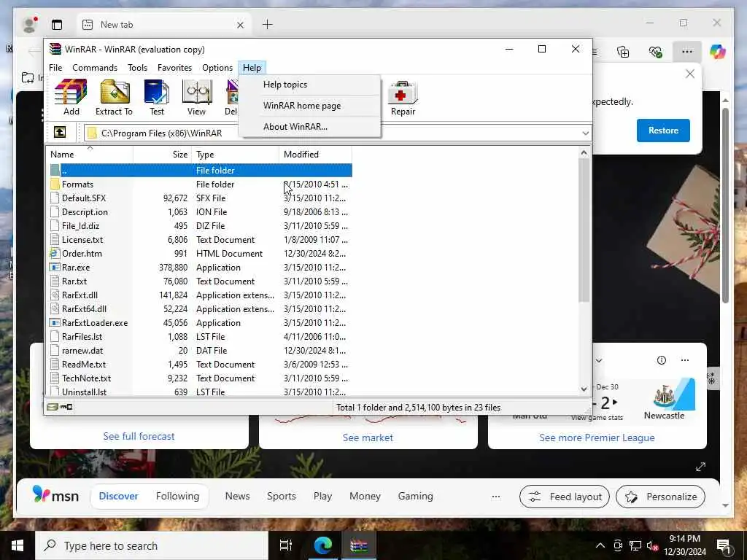Click the Edge Collections icon
This screenshot has width=747, height=560.
point(623,52)
